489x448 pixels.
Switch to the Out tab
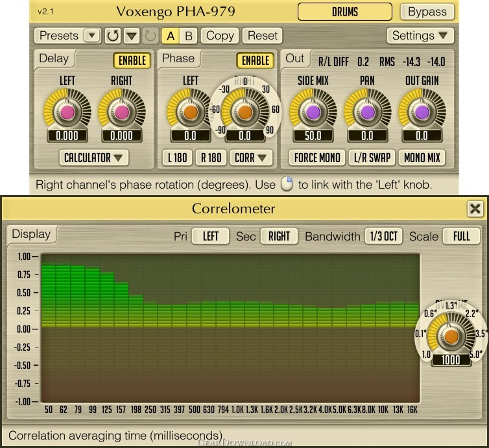(x=294, y=58)
